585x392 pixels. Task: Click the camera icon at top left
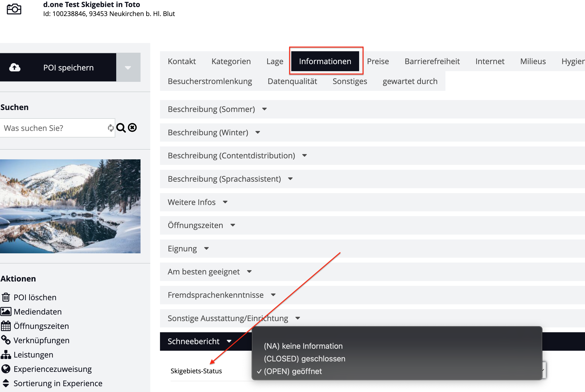14,9
